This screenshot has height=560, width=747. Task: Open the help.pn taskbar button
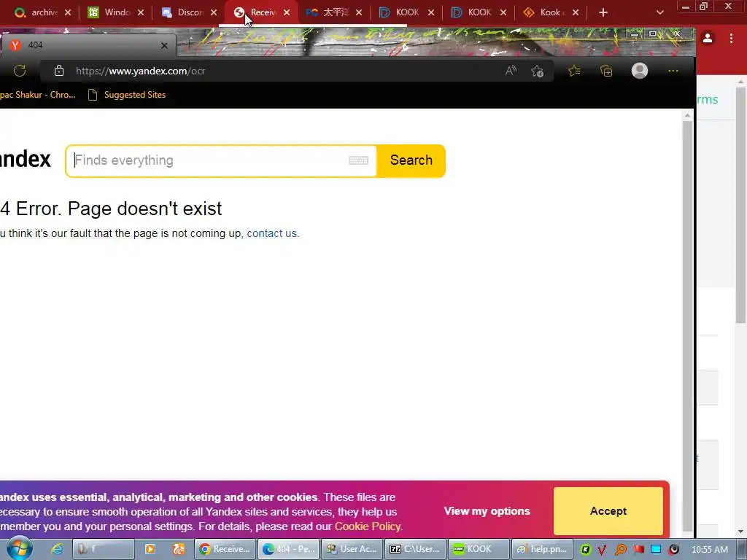tap(543, 549)
